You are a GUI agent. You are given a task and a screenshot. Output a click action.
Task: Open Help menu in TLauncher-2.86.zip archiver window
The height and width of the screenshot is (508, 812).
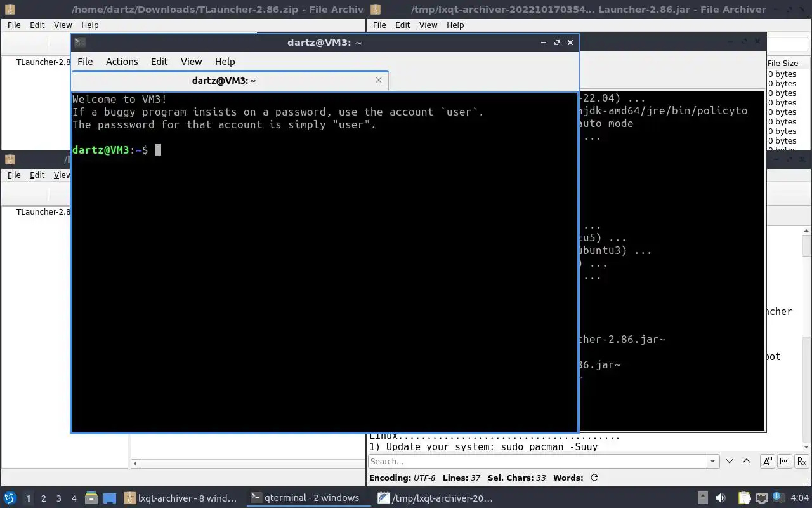(90, 25)
